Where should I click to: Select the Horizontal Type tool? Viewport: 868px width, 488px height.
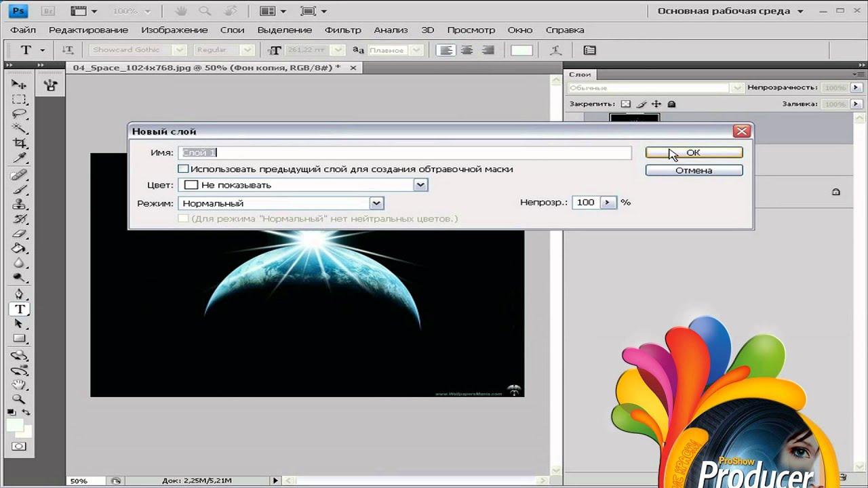pyautogui.click(x=19, y=309)
